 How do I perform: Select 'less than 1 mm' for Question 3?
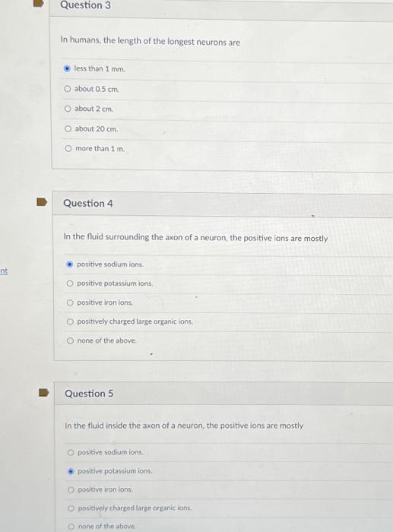(67, 68)
